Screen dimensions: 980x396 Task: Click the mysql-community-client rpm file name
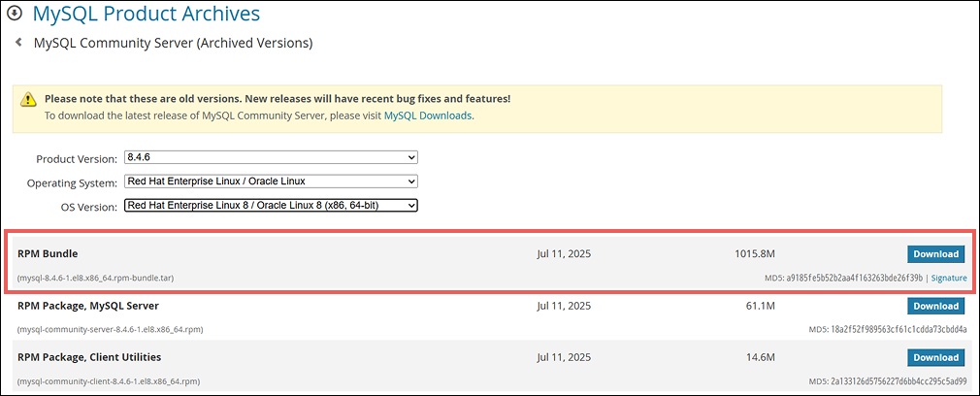(109, 381)
